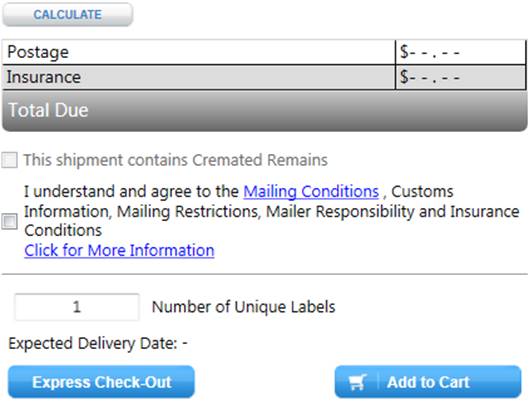529x404 pixels.
Task: Tick the Mailing Conditions agreement checkbox
Action: [x=9, y=221]
